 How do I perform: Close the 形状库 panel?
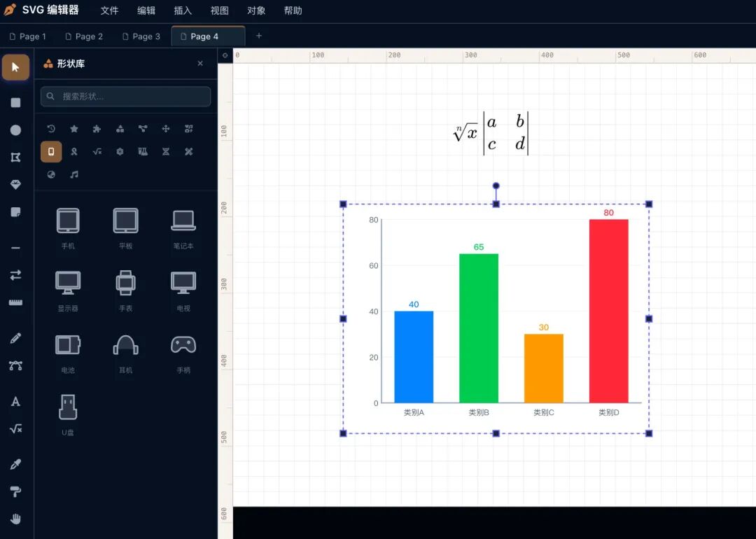[x=200, y=63]
